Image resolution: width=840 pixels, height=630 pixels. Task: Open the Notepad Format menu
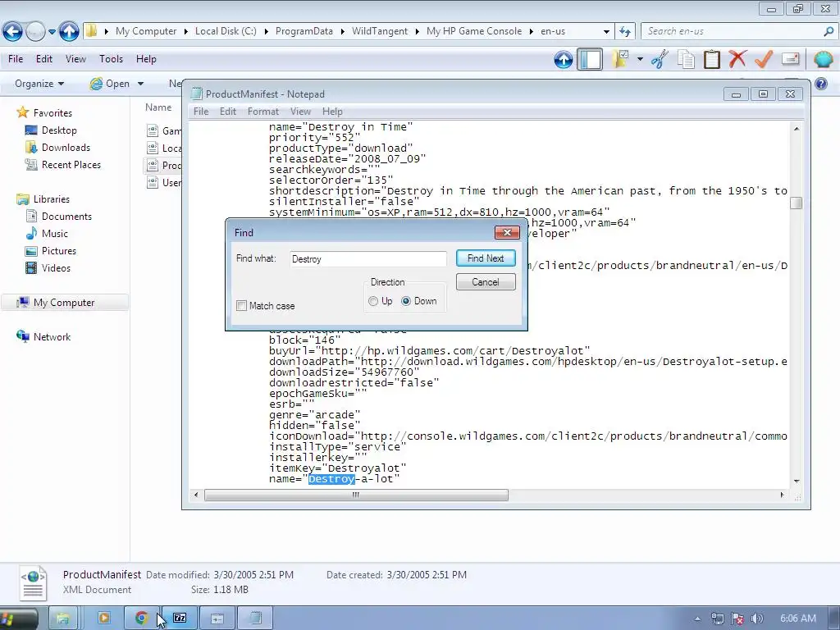(x=263, y=112)
